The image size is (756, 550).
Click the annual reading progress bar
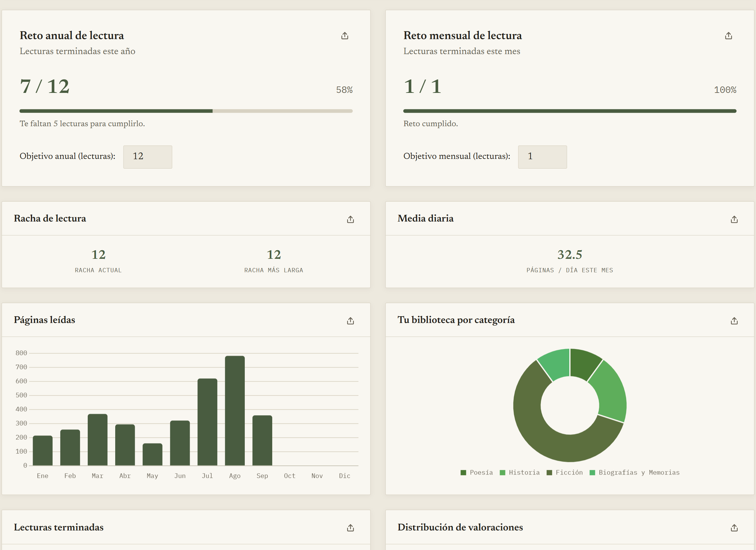coord(186,111)
